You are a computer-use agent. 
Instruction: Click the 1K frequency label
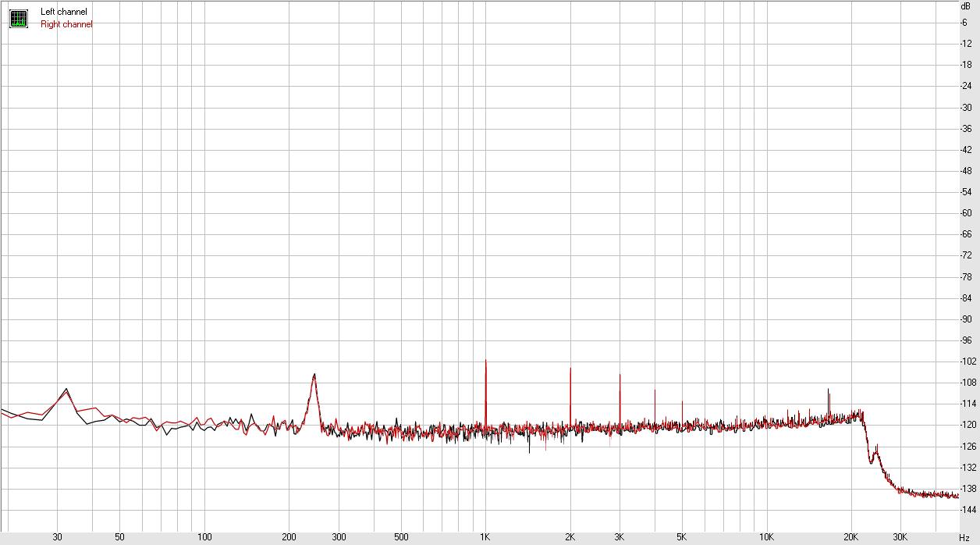point(485,537)
